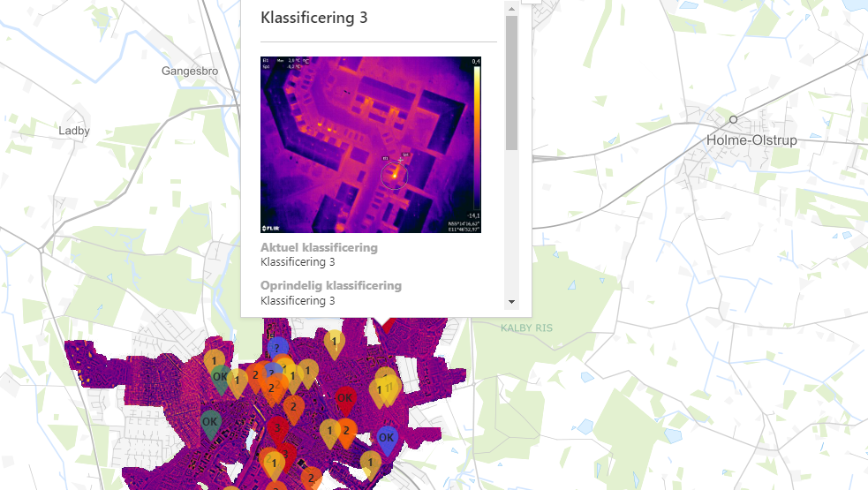This screenshot has width=868, height=490.
Task: Select the red OK map marker
Action: click(345, 398)
